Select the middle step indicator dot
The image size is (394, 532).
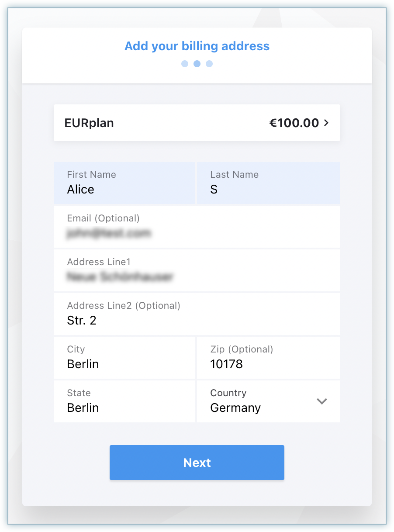point(197,64)
